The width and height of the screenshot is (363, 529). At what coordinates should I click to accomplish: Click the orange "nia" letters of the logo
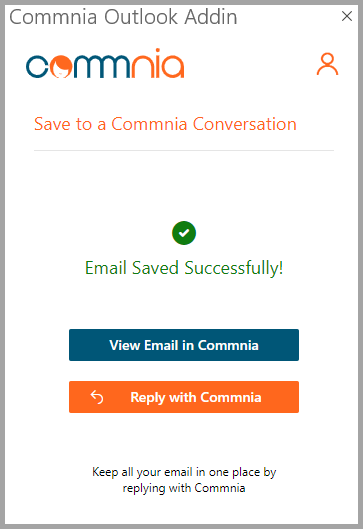coord(158,63)
